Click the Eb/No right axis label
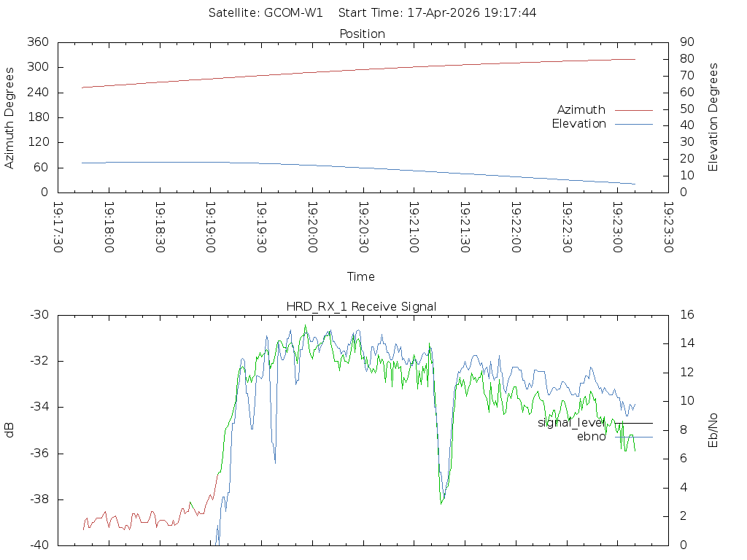Viewport: 747px width, 560px height. pos(713,430)
